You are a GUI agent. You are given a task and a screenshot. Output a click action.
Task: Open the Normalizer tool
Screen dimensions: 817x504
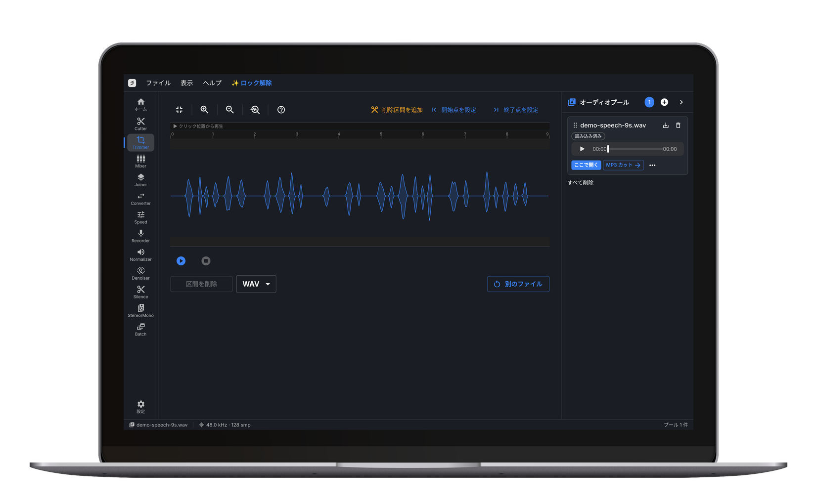(x=140, y=255)
